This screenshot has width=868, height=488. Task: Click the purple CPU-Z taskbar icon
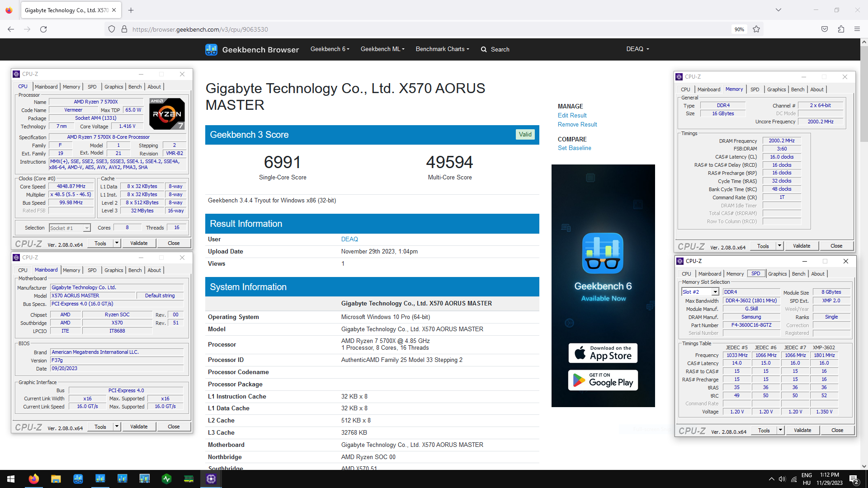[211, 479]
